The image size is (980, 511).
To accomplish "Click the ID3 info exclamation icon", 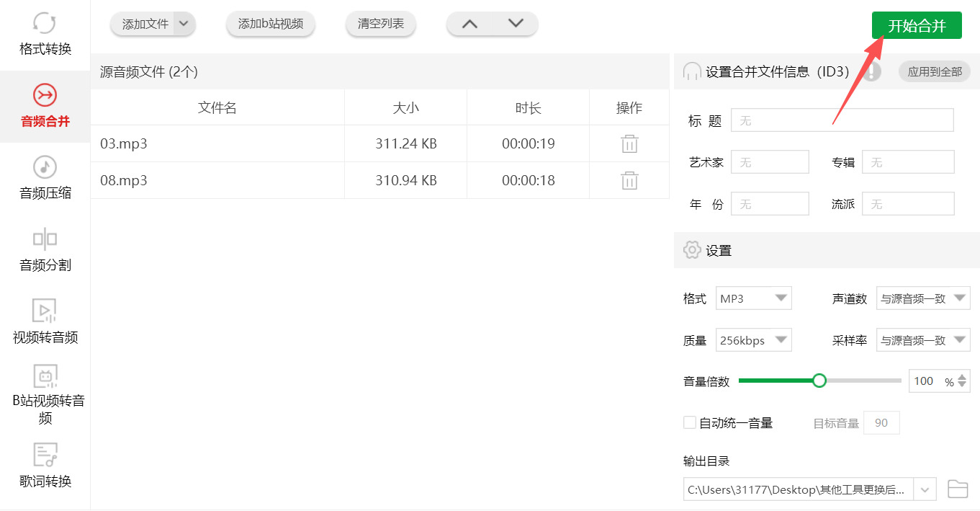I will pyautogui.click(x=872, y=71).
